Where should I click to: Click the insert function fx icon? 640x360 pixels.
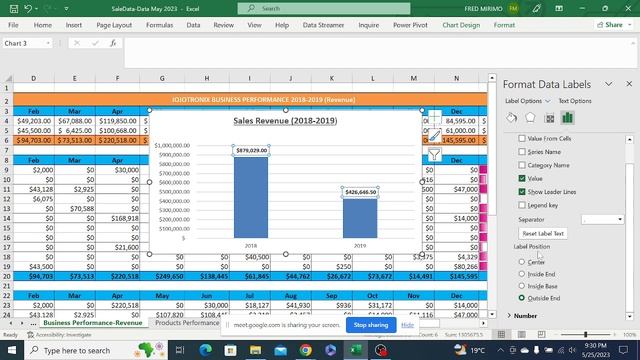coord(113,43)
